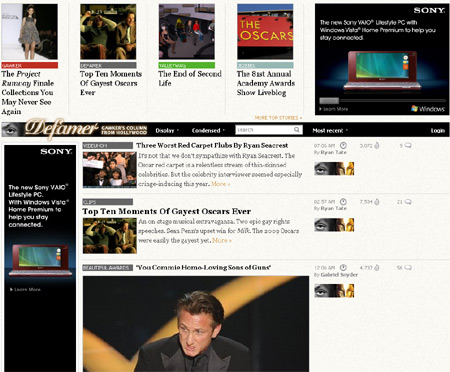Click Second Life top story thumbnail

click(186, 32)
